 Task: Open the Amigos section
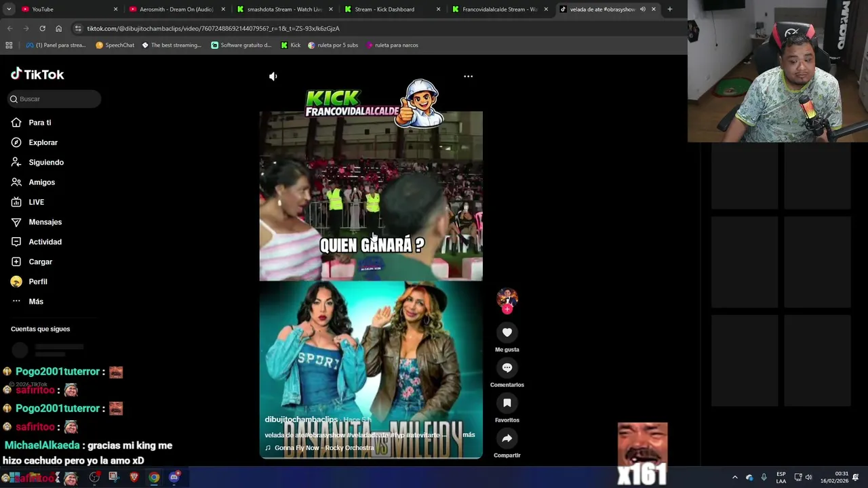tap(33, 182)
